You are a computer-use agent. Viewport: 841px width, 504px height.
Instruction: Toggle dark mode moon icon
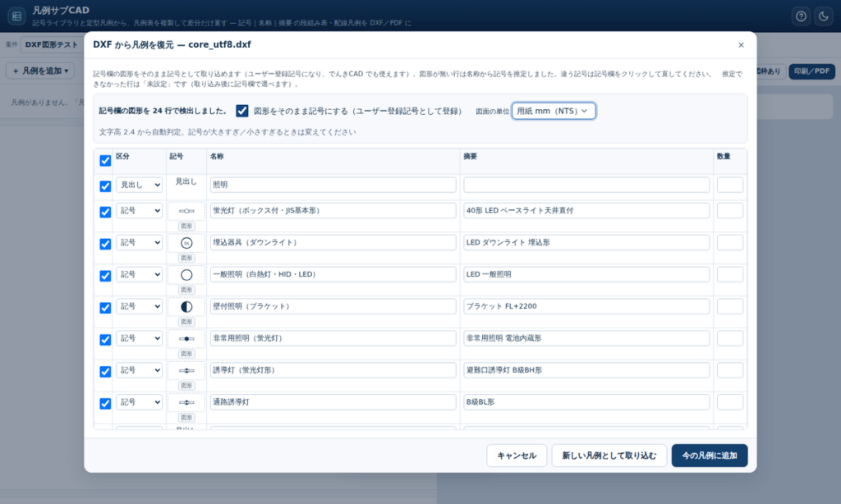coord(823,16)
